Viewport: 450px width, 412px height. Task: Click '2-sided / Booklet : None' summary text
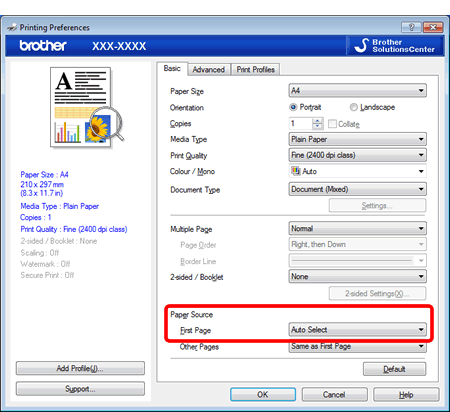coord(59,241)
